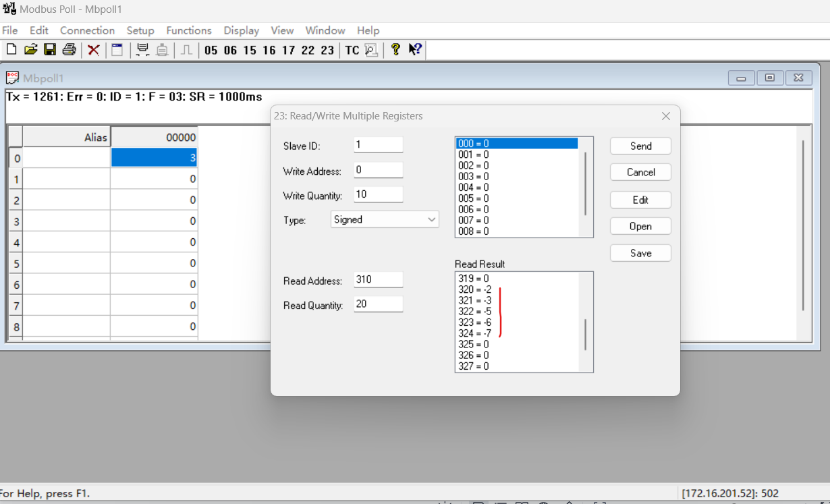Click the Read Result list scrollbar
This screenshot has width=830, height=504.
[x=585, y=334]
